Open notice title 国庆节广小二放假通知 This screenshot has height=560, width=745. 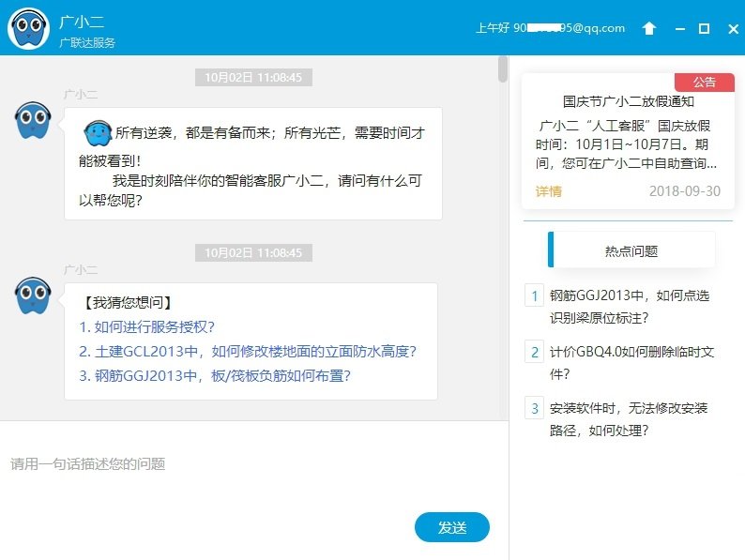628,101
